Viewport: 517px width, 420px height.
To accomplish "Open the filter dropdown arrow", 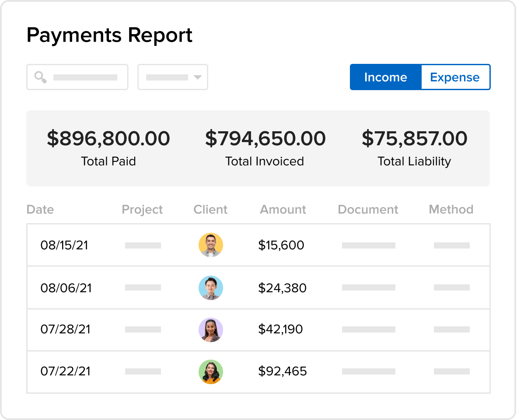I will pos(198,77).
